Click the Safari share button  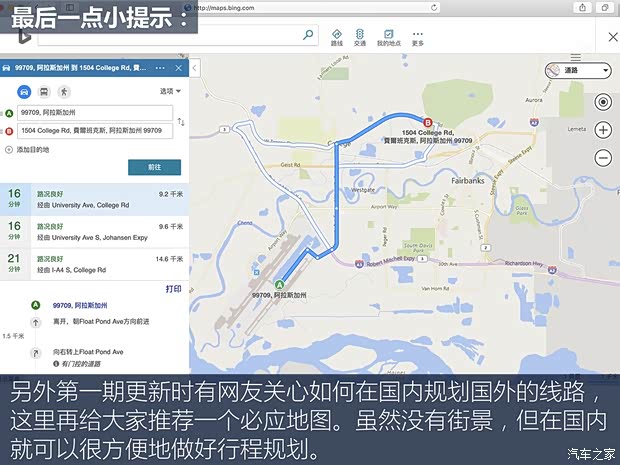click(582, 8)
